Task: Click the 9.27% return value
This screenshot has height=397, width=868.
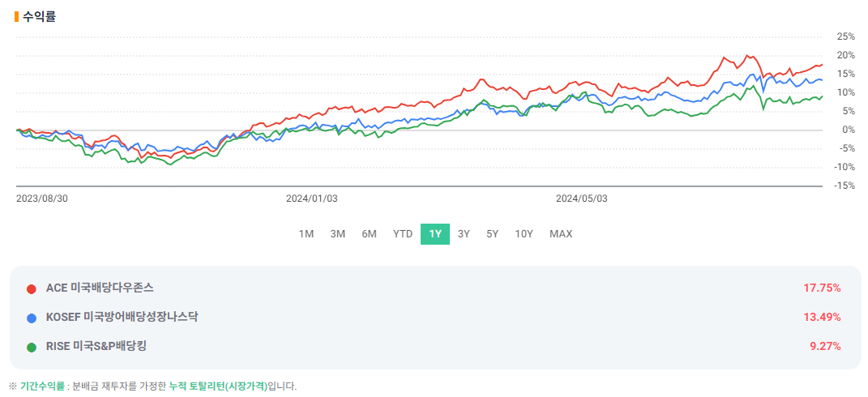Action: click(825, 347)
